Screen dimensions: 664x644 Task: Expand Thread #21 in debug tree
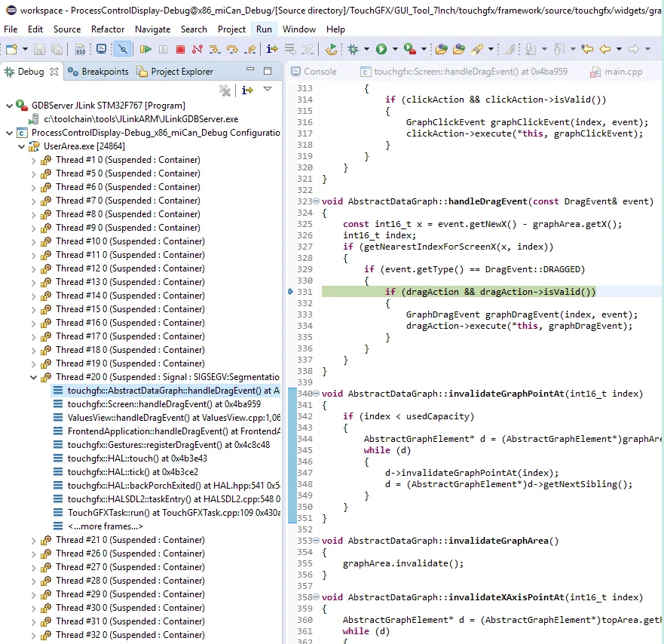point(33,541)
